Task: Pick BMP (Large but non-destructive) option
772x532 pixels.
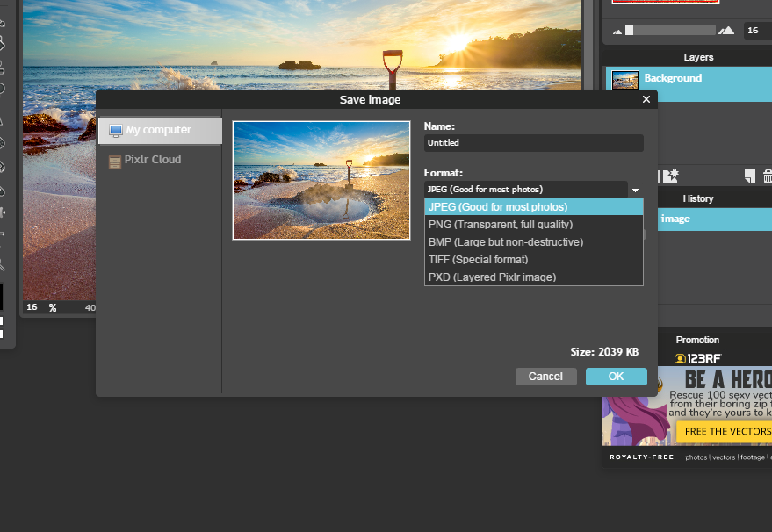Action: coord(505,242)
